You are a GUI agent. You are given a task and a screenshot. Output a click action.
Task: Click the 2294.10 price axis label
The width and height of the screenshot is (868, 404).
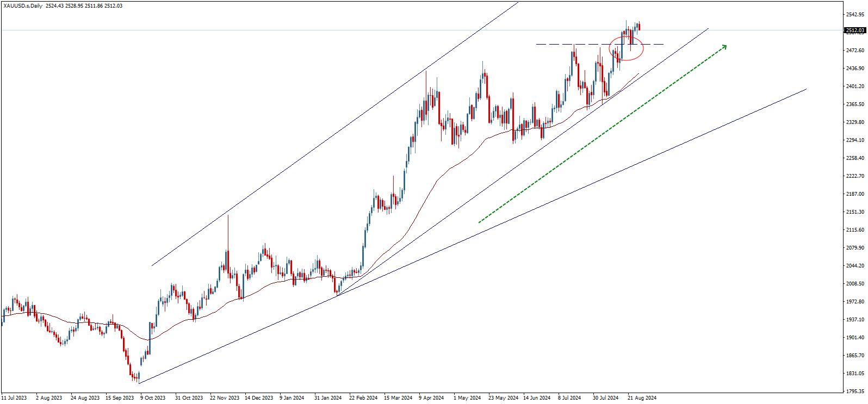pyautogui.click(x=855, y=140)
